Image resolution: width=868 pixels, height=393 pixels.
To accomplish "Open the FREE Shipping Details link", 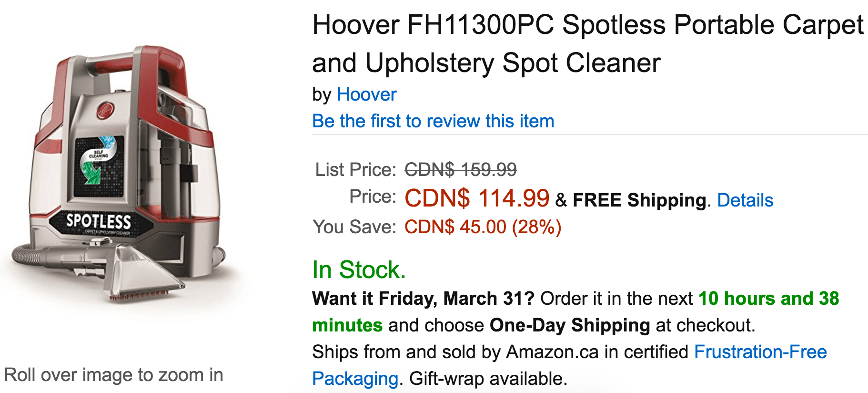I will coord(745,200).
